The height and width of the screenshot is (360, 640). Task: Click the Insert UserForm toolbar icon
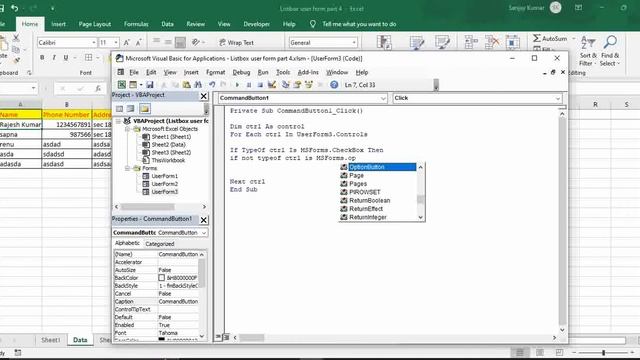133,84
